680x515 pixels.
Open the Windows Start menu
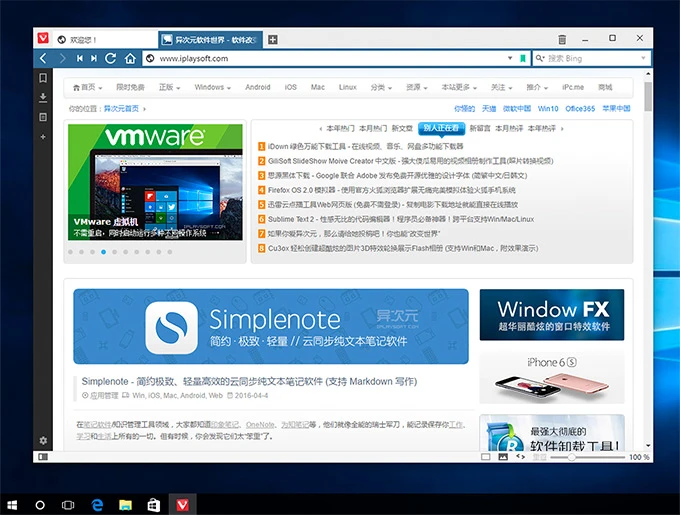(x=12, y=505)
